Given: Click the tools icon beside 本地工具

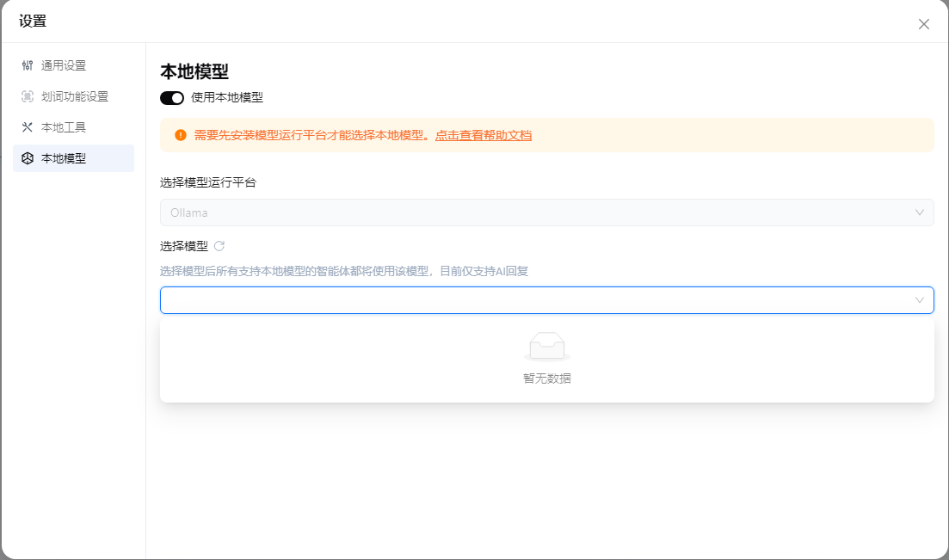Looking at the screenshot, I should [28, 127].
